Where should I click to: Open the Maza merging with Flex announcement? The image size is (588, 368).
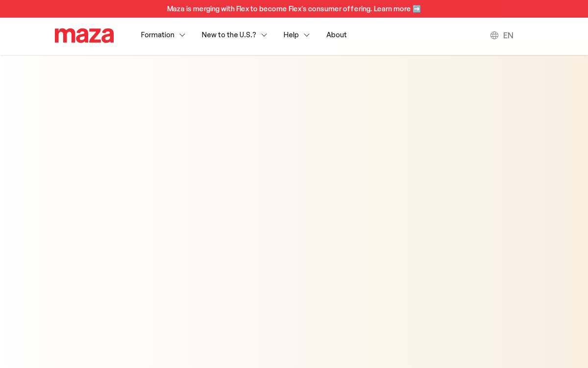coord(294,9)
